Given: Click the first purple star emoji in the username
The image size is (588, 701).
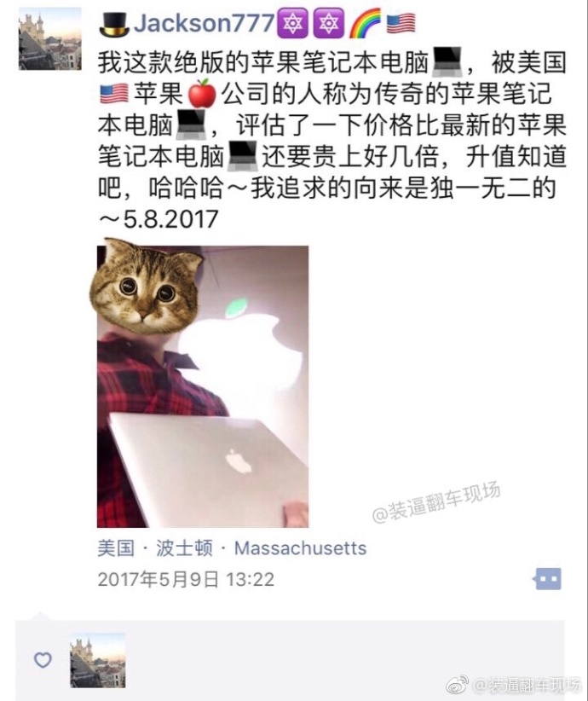Looking at the screenshot, I should [292, 23].
